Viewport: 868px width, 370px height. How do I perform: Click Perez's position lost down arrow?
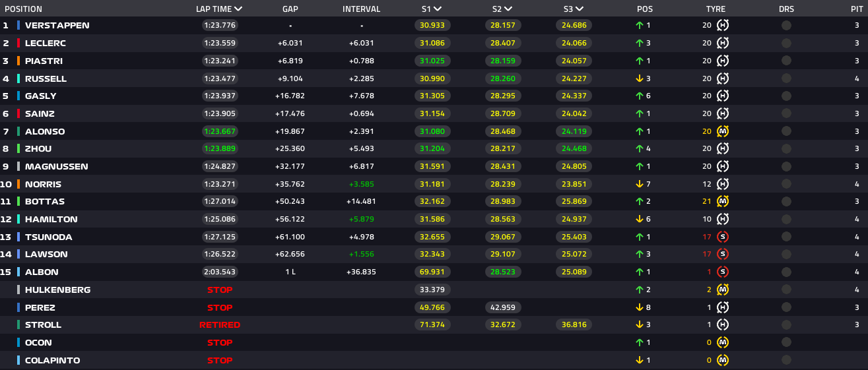tap(640, 307)
